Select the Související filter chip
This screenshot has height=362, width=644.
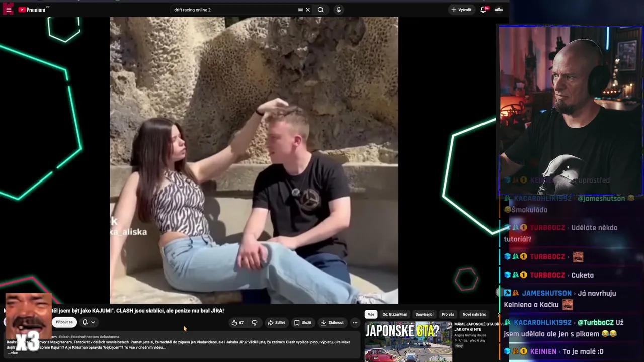424,314
